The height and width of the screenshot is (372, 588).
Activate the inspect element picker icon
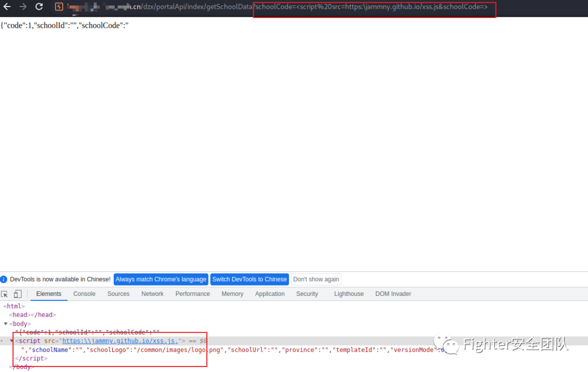(5, 294)
